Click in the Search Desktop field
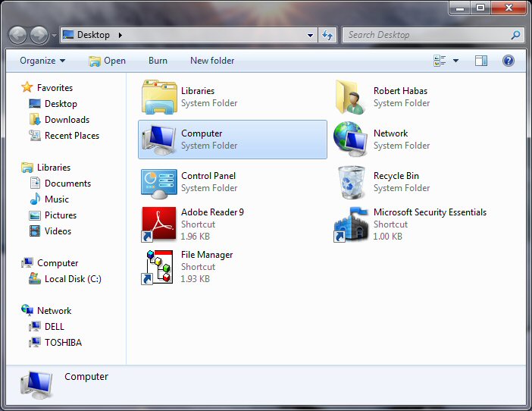 (427, 35)
